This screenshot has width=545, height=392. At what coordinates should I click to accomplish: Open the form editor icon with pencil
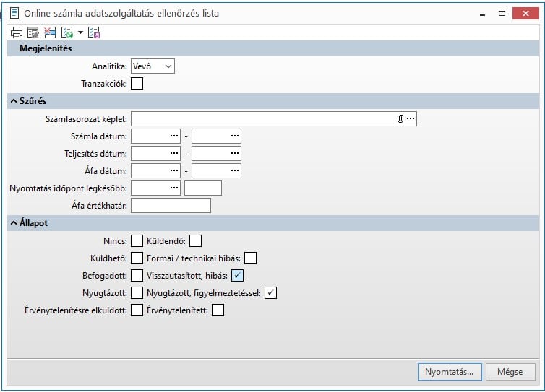(x=33, y=32)
